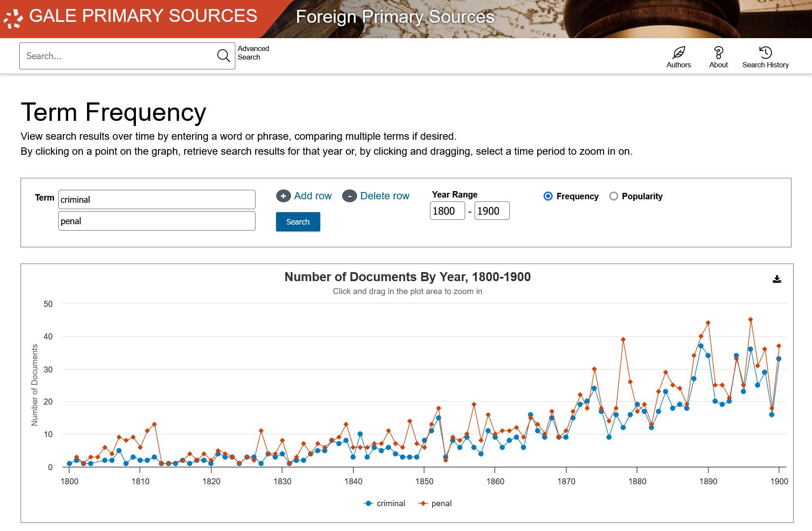The height and width of the screenshot is (531, 812).
Task: Click the 50 value on y-axis
Action: [48, 304]
